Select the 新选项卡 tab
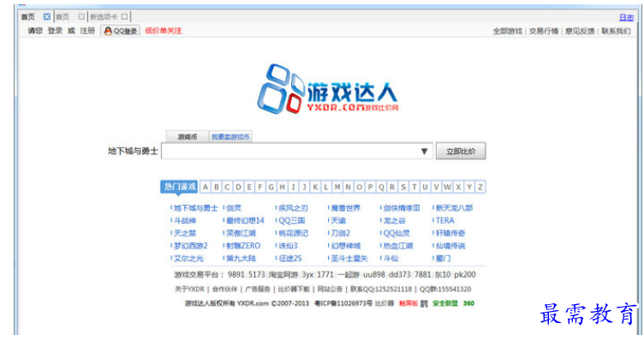 pos(104,17)
